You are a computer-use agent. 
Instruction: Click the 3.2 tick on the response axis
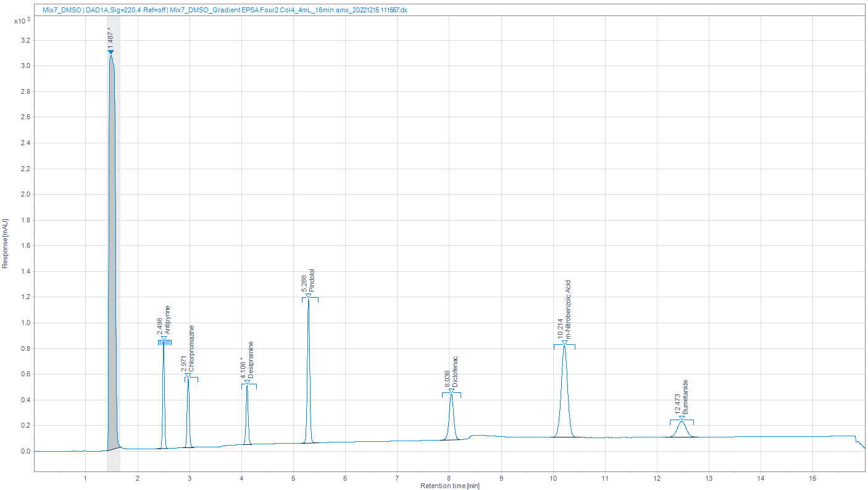(26, 41)
